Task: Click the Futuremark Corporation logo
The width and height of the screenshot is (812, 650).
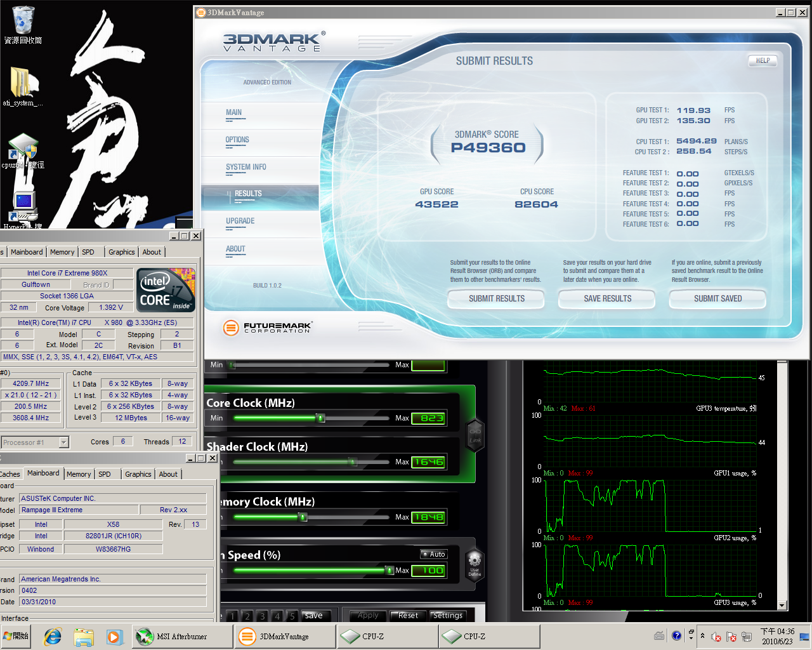Action: [x=268, y=328]
